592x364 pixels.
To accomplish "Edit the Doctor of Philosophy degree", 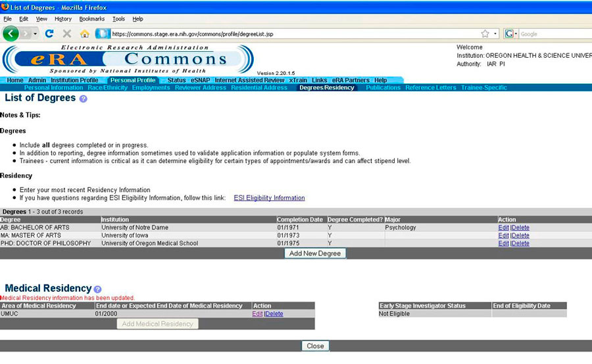I will [x=503, y=243].
